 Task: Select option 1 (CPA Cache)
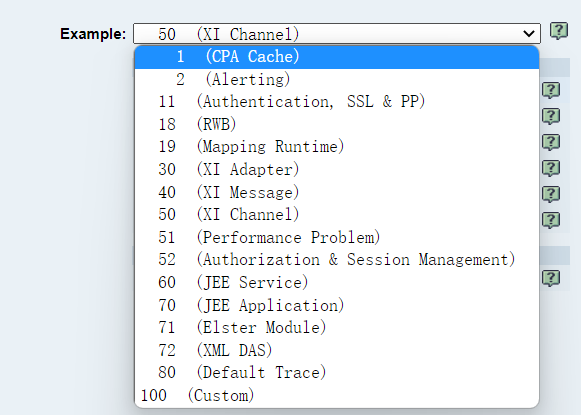337,57
